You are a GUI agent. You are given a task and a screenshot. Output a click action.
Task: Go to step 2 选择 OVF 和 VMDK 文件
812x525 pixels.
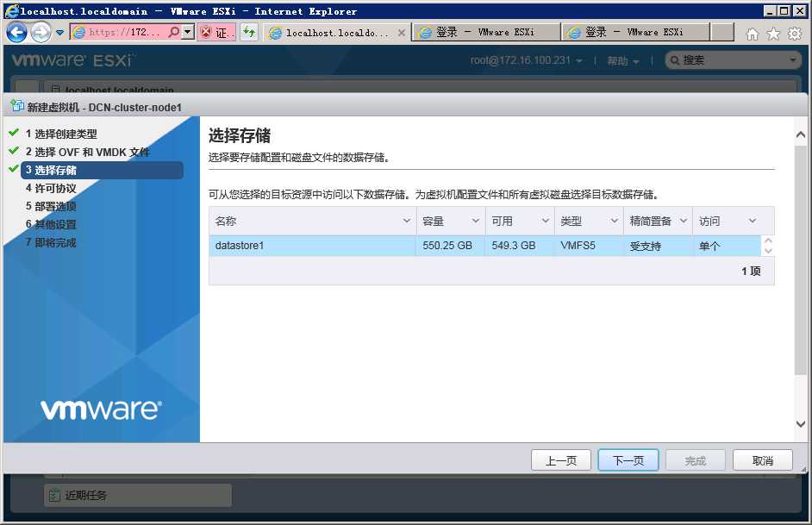click(x=88, y=153)
